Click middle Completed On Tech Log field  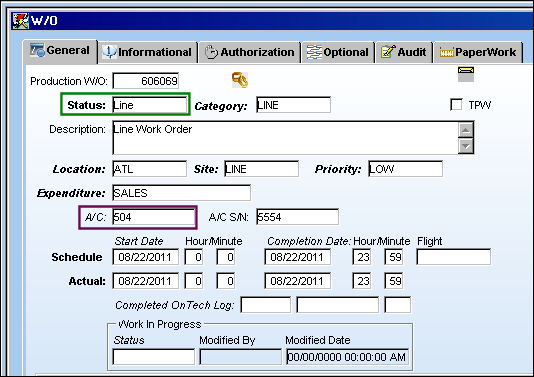point(337,305)
